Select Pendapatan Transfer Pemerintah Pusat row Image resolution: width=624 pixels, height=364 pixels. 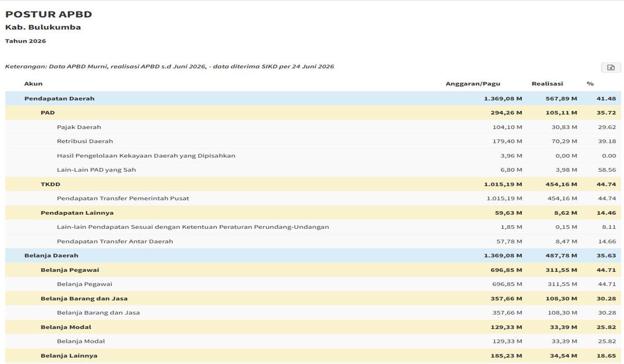(313, 199)
